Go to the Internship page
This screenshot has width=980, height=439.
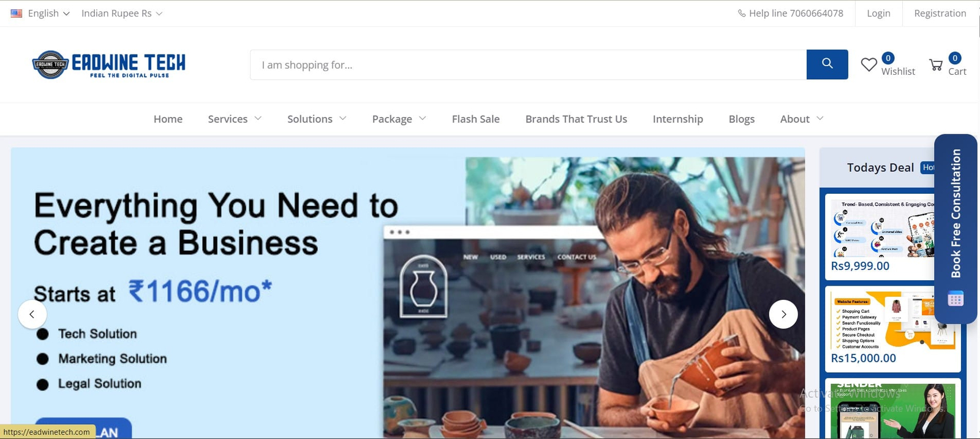[x=678, y=119]
